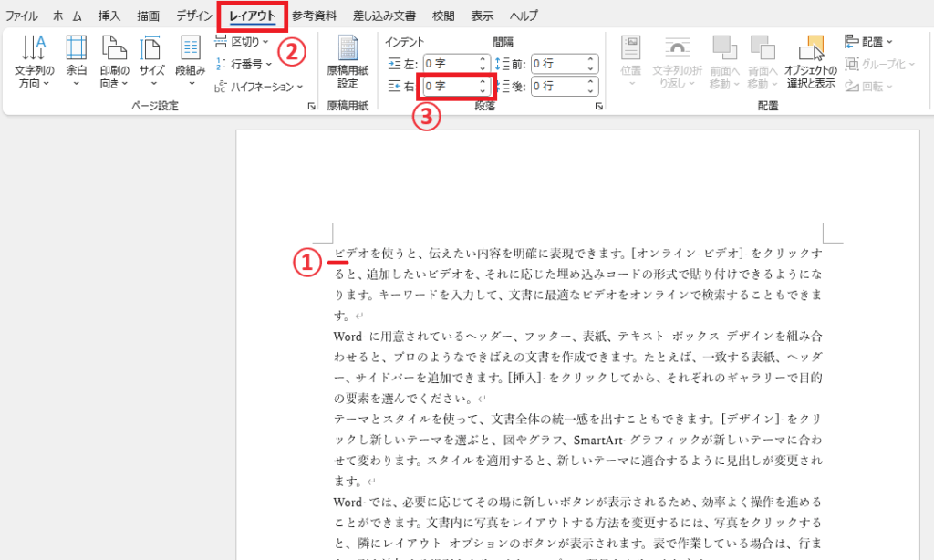The height and width of the screenshot is (560, 934).
Task: Open the ハイフネーション hyphenation menu
Action: coord(259,87)
